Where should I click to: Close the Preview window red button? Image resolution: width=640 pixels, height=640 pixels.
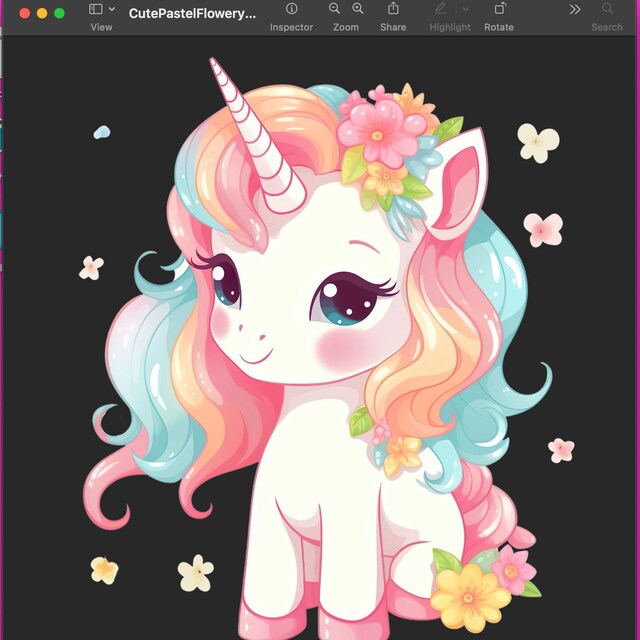pos(24,13)
